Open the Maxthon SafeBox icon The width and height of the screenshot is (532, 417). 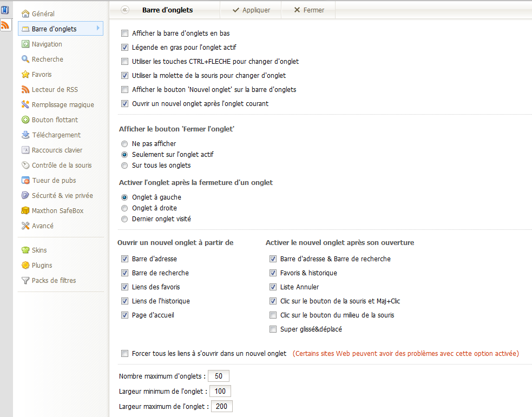coord(25,210)
